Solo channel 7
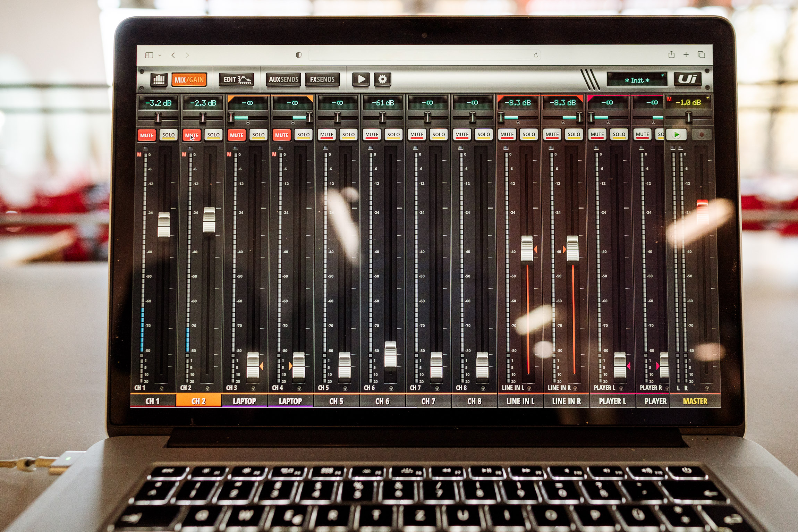Screen dimensions: 798x532 coord(439,135)
